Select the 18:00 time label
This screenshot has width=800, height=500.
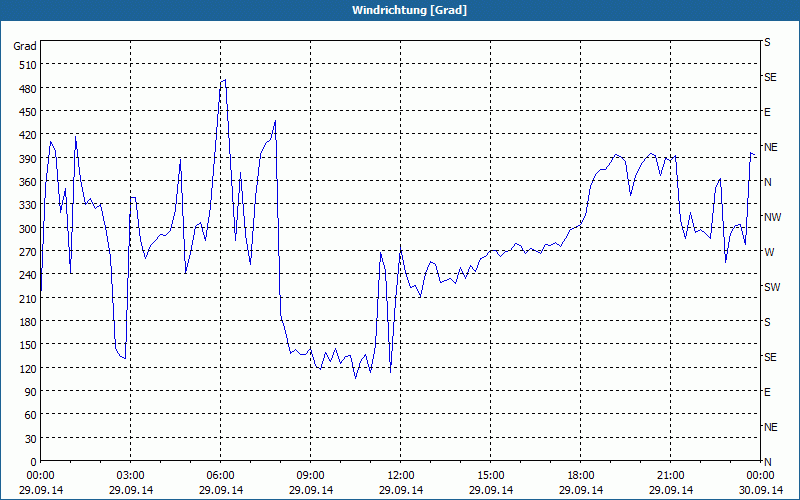pos(581,476)
